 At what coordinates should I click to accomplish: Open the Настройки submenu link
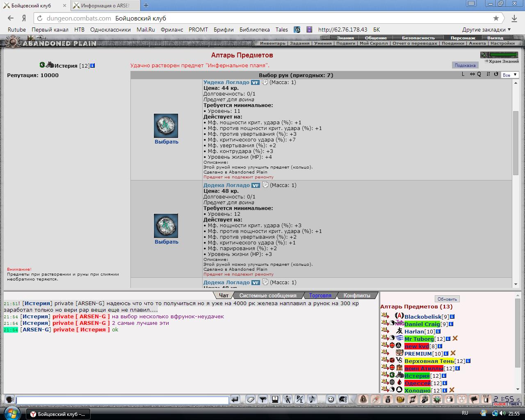click(x=502, y=43)
